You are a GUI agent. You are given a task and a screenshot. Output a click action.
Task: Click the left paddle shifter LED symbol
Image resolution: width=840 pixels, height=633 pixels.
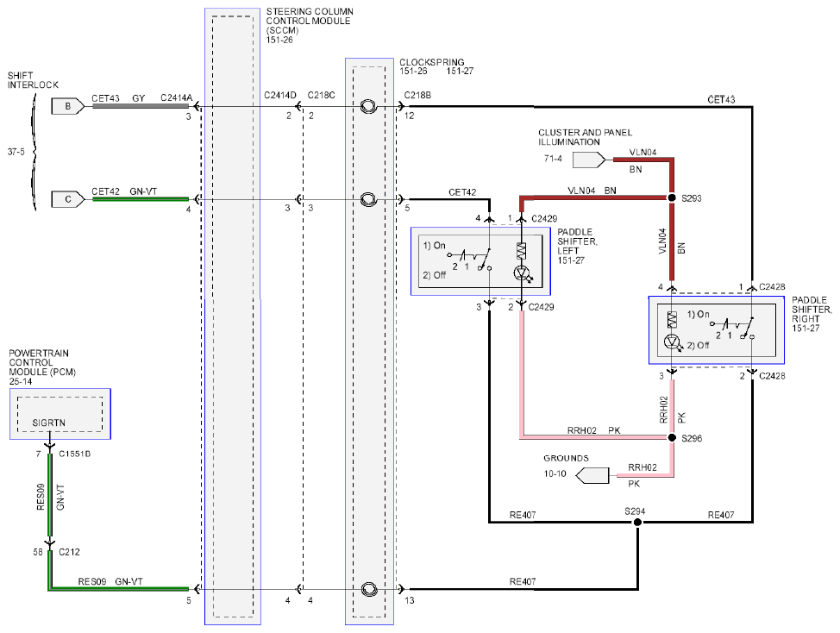(x=523, y=273)
